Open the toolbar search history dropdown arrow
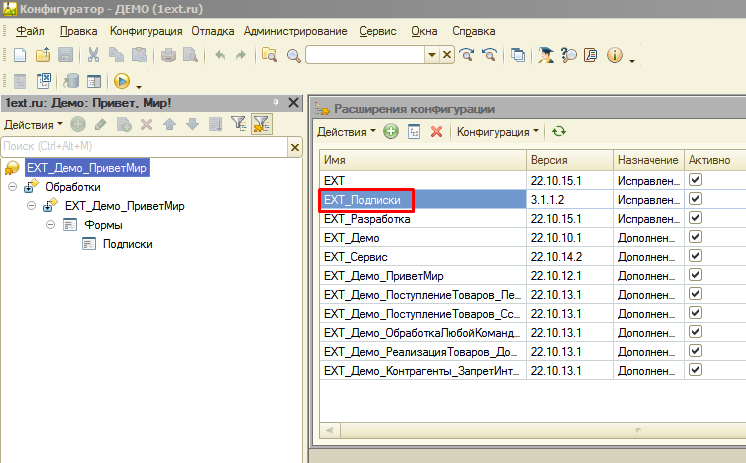 [x=432, y=55]
